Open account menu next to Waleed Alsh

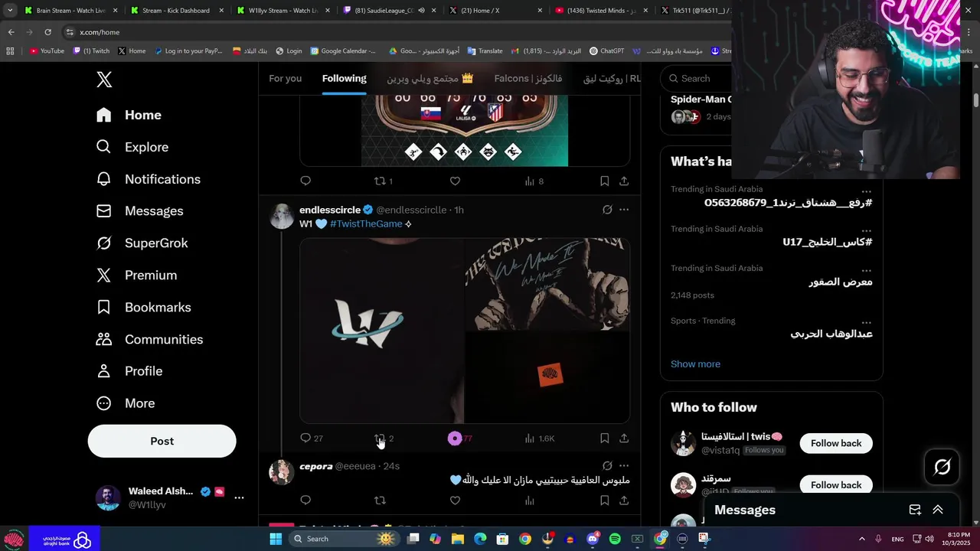point(239,497)
